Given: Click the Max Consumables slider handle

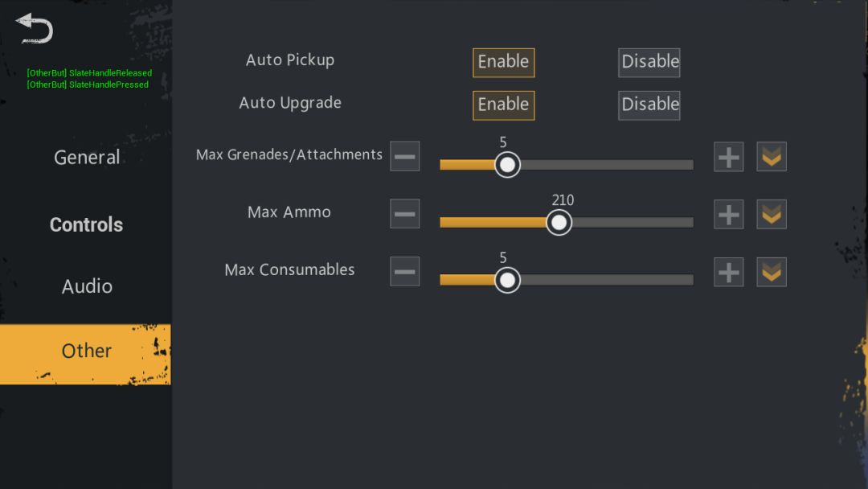Looking at the screenshot, I should pyautogui.click(x=506, y=280).
